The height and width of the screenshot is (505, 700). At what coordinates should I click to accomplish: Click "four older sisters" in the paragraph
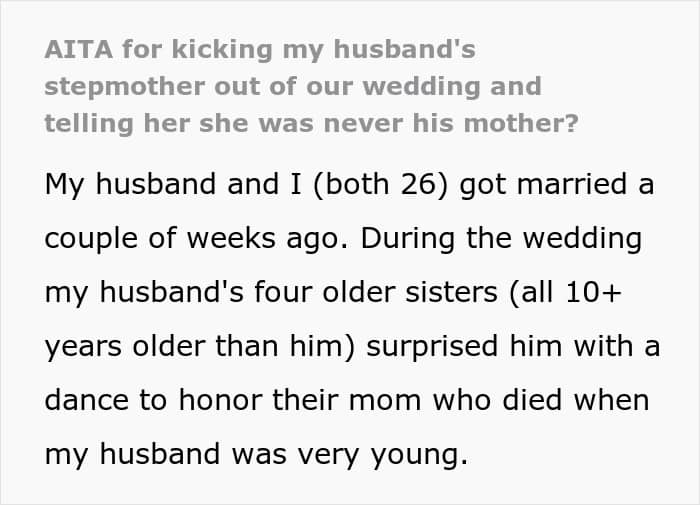point(375,292)
